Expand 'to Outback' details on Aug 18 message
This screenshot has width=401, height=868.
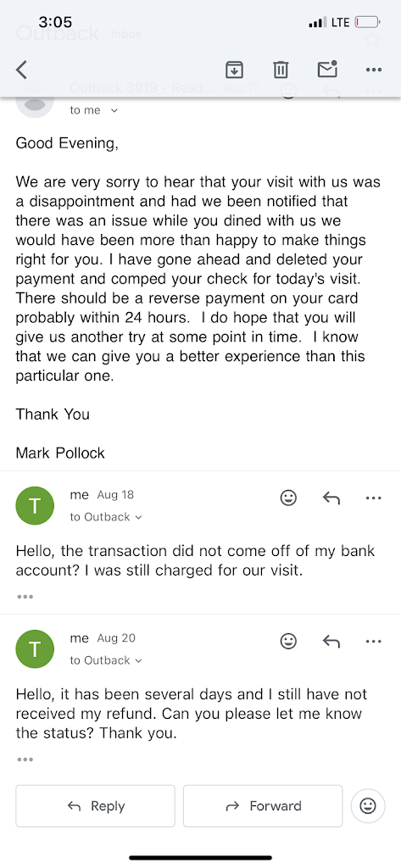106,517
